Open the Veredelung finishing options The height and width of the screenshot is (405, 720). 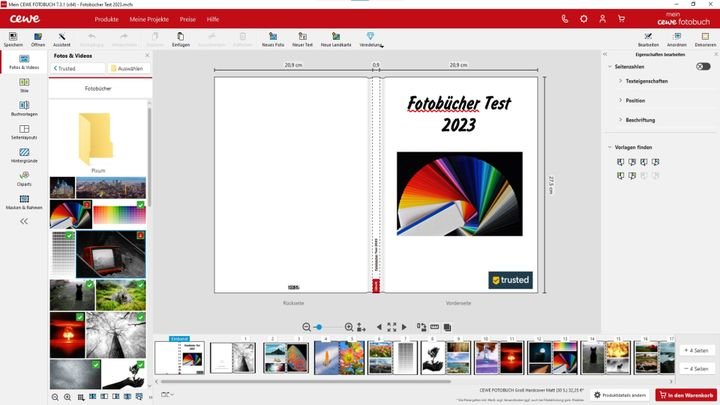(x=370, y=36)
